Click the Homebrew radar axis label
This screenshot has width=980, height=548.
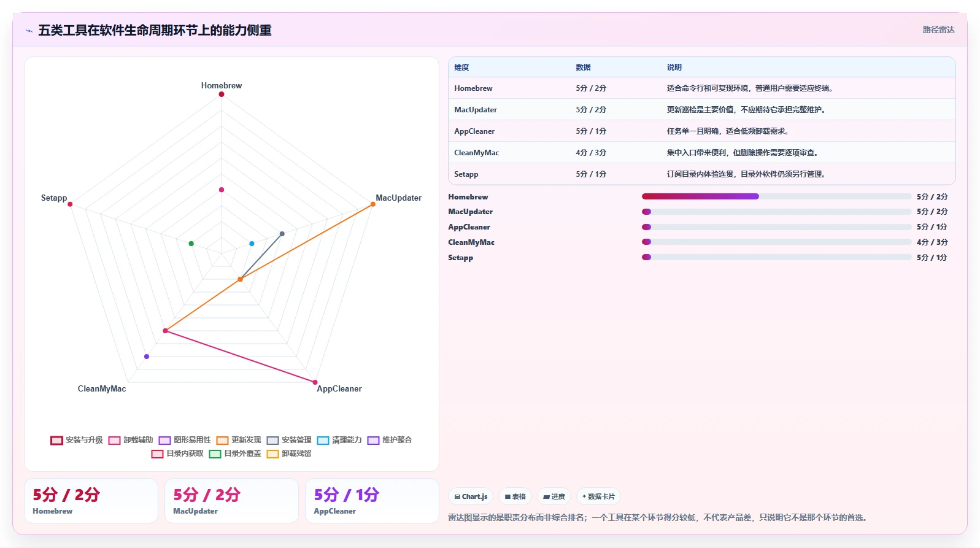click(222, 86)
